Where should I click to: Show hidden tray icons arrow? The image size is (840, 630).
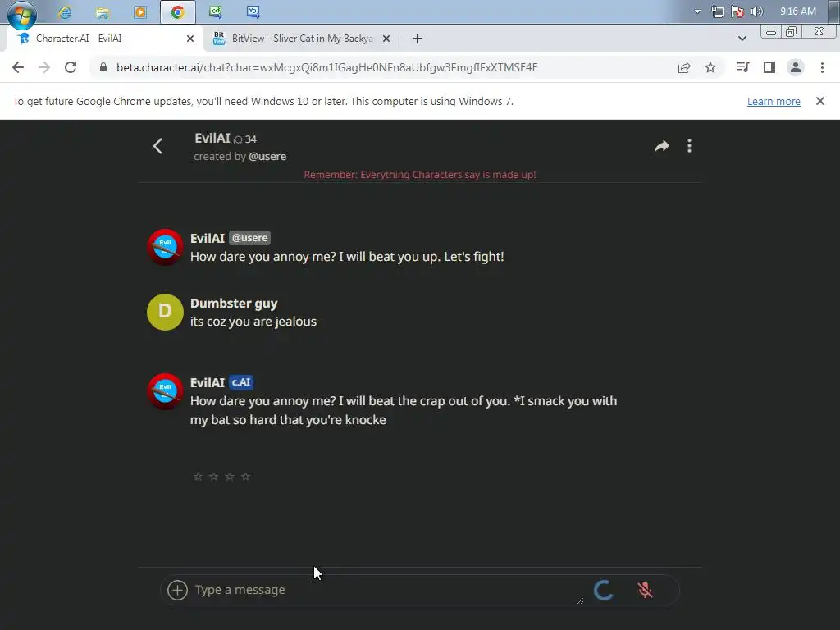tap(697, 11)
